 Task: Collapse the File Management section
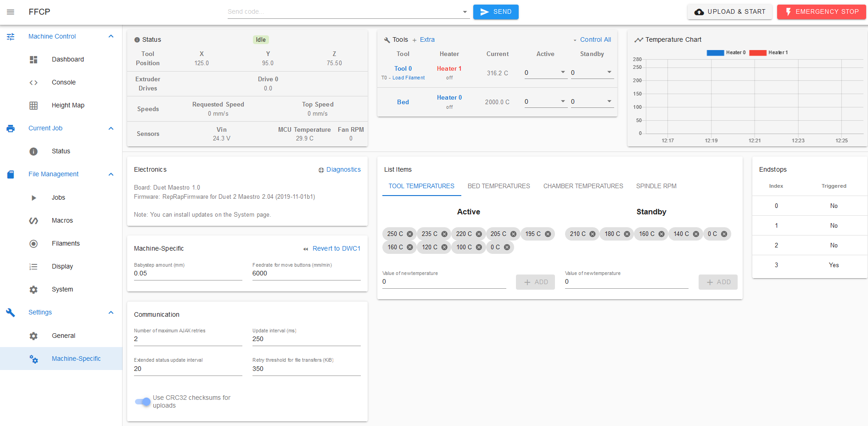coord(111,174)
